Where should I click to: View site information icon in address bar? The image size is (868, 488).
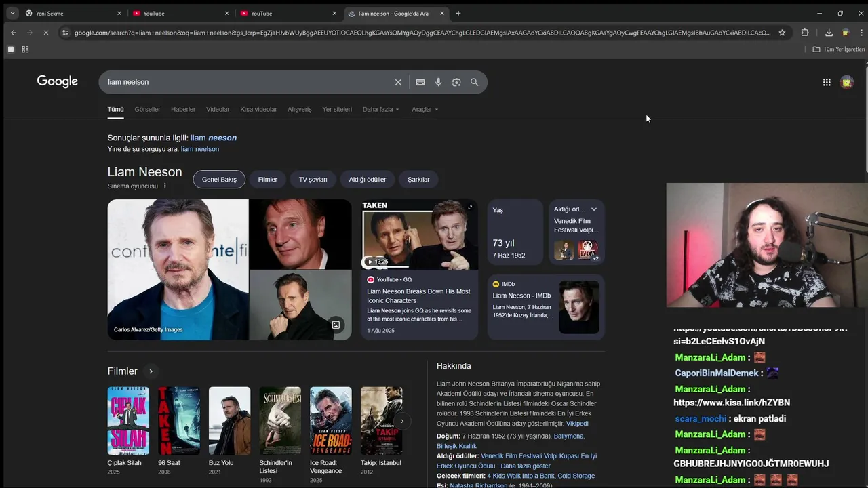click(x=65, y=33)
